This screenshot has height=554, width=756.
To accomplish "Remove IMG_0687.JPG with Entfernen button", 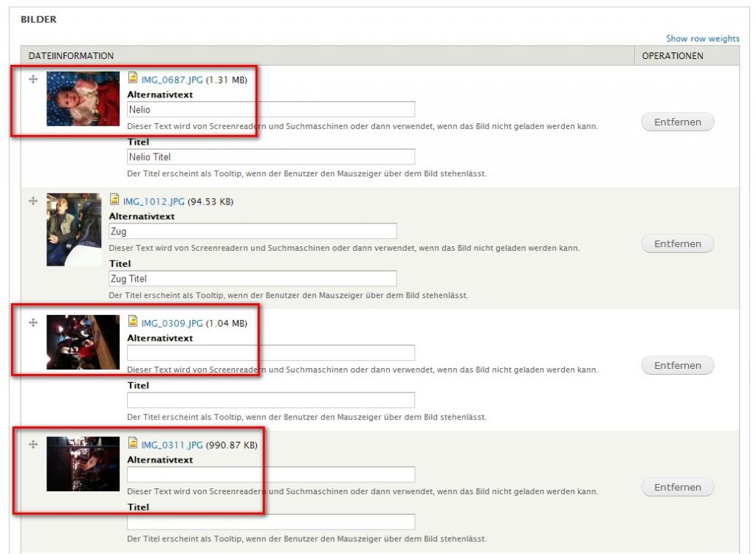I will coord(677,122).
